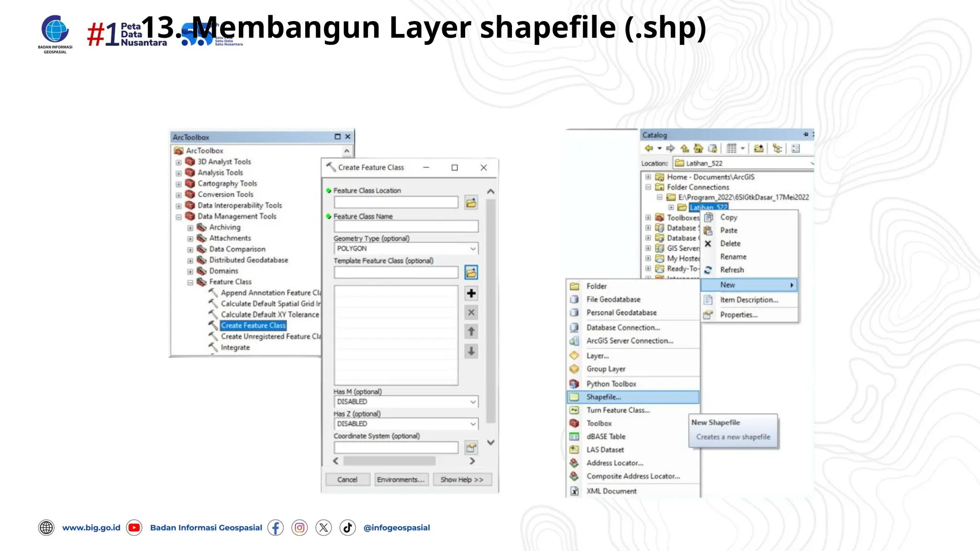This screenshot has width=980, height=551.
Task: Open Geometry Type POLYGON dropdown
Action: coord(472,249)
